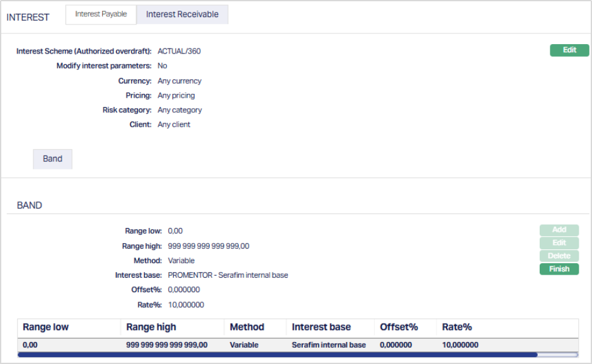Viewport: 592px width, 364px height.
Task: Click the 0,00 range low table cell
Action: [30, 345]
